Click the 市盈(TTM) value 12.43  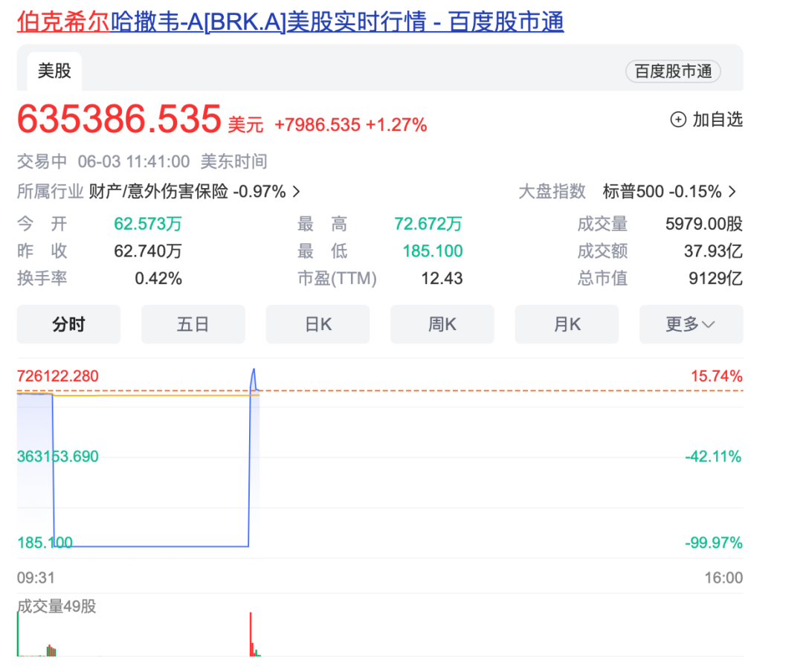tap(442, 278)
